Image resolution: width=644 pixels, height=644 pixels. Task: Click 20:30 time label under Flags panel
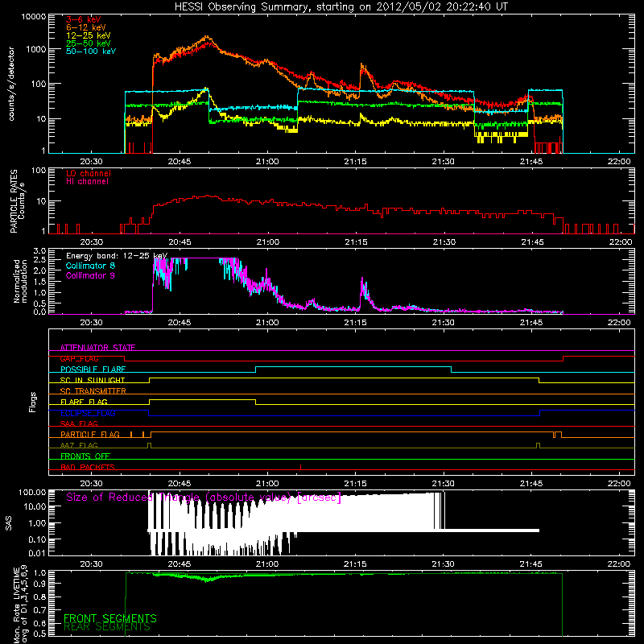(x=91, y=484)
